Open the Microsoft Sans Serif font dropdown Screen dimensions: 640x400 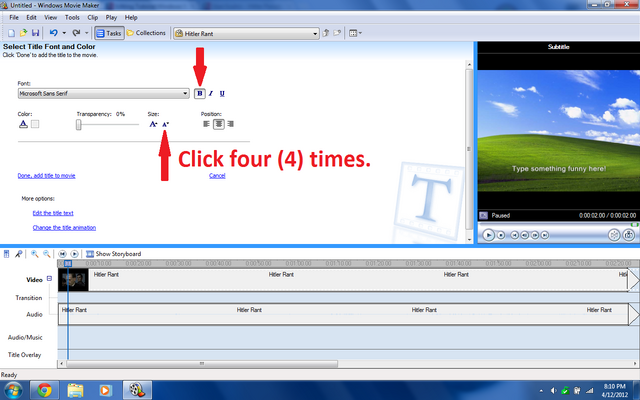coord(103,93)
